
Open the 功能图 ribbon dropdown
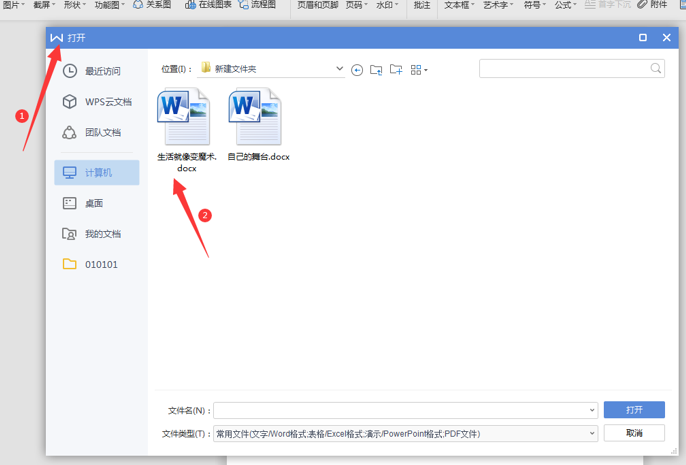point(109,5)
